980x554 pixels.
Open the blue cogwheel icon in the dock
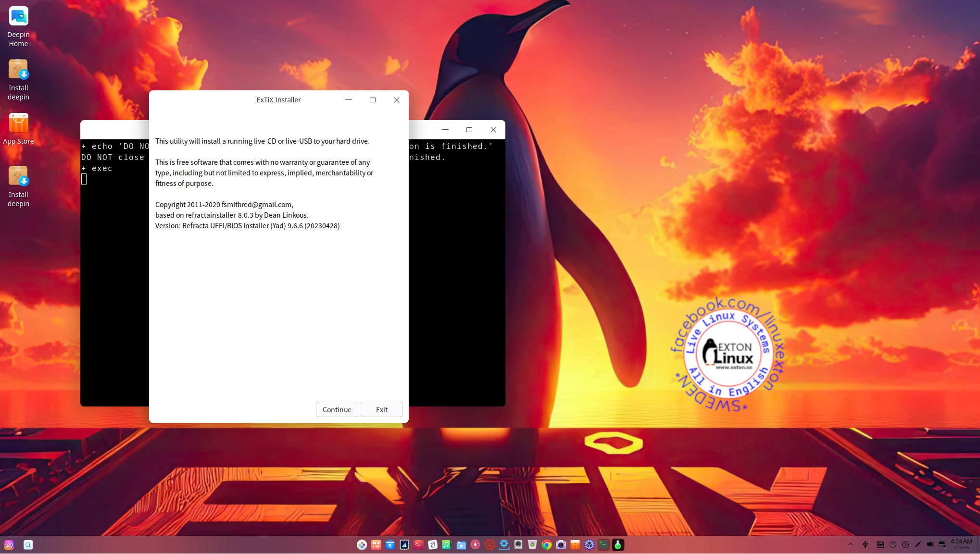tap(589, 545)
